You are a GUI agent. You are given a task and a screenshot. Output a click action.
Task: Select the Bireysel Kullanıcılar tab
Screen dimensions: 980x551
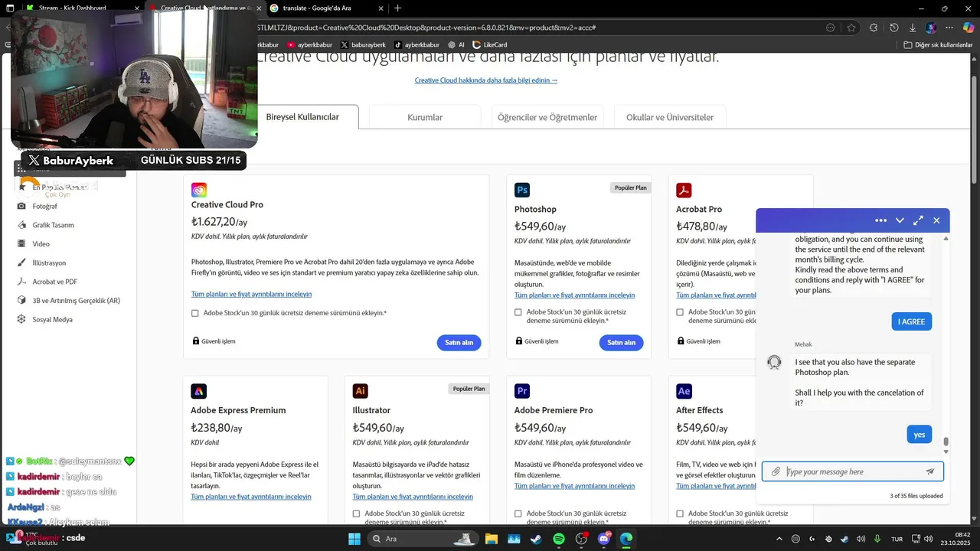tap(302, 117)
